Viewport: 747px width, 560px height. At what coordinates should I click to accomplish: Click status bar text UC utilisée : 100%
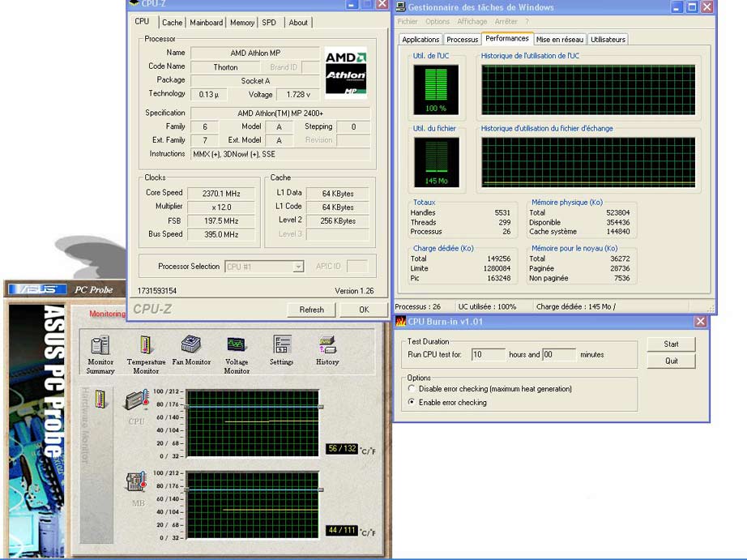click(x=487, y=306)
